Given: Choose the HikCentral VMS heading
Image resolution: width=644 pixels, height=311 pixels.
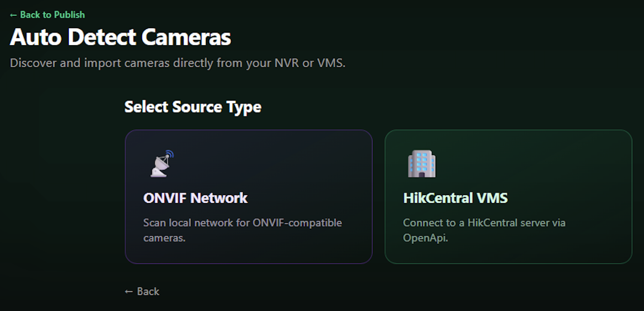Looking at the screenshot, I should point(455,198).
